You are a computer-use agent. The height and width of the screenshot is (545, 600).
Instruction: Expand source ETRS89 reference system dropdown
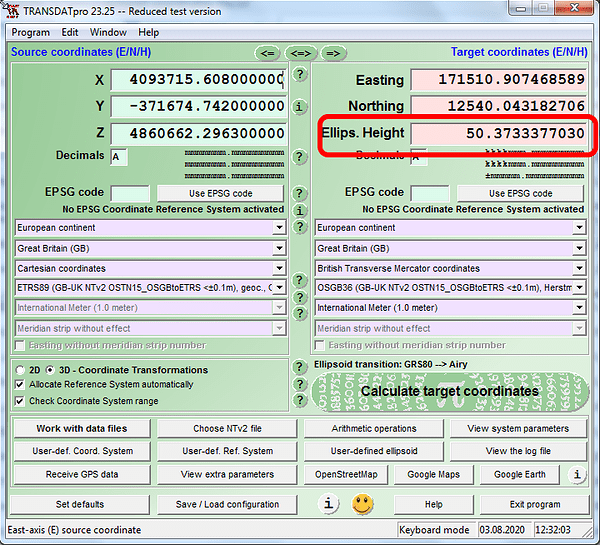(279, 287)
